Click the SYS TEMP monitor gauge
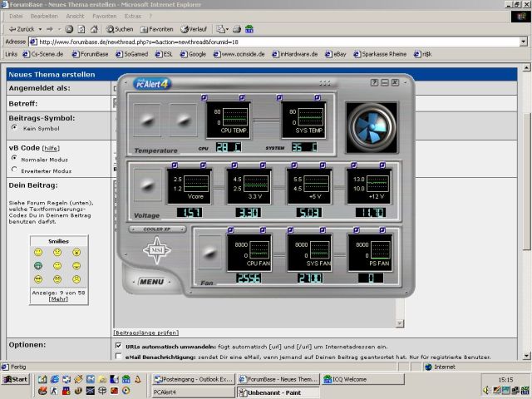Viewport: 532px width, 399px height. coord(303,120)
